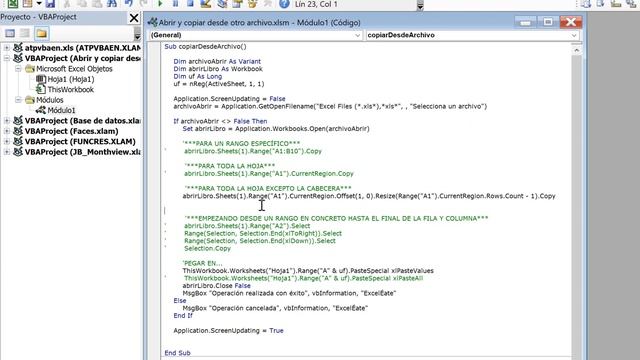640x360 pixels.
Task: Toggle Folders icon in Project panel
Action: pyautogui.click(x=41, y=33)
